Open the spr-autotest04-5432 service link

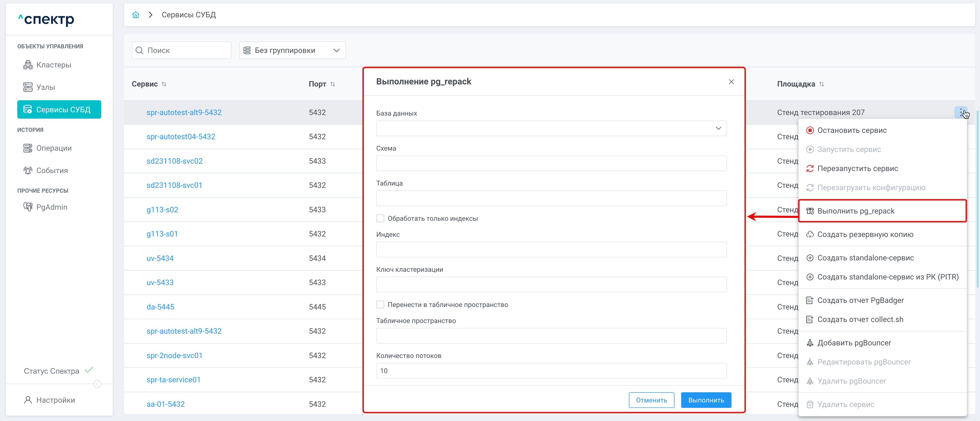[181, 137]
